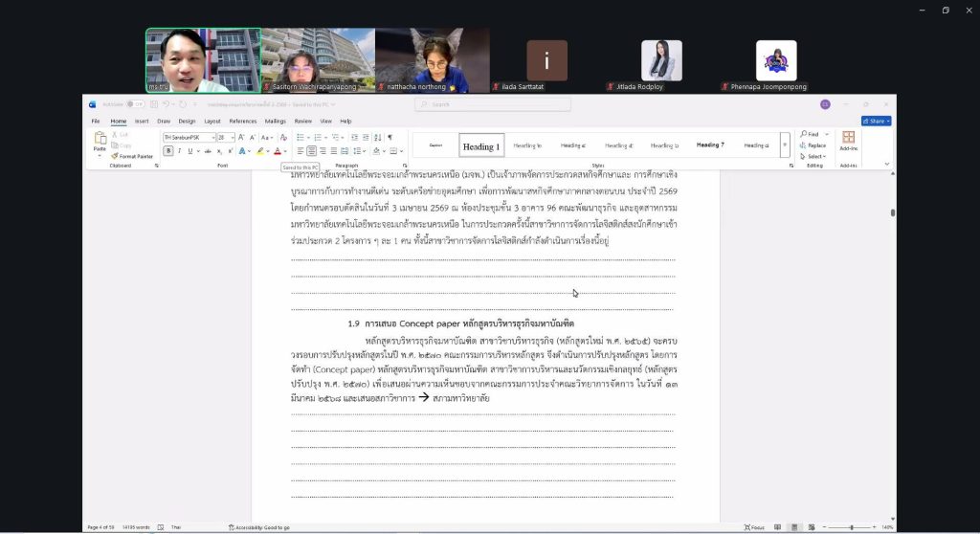Click the page count in status bar

pos(100,527)
